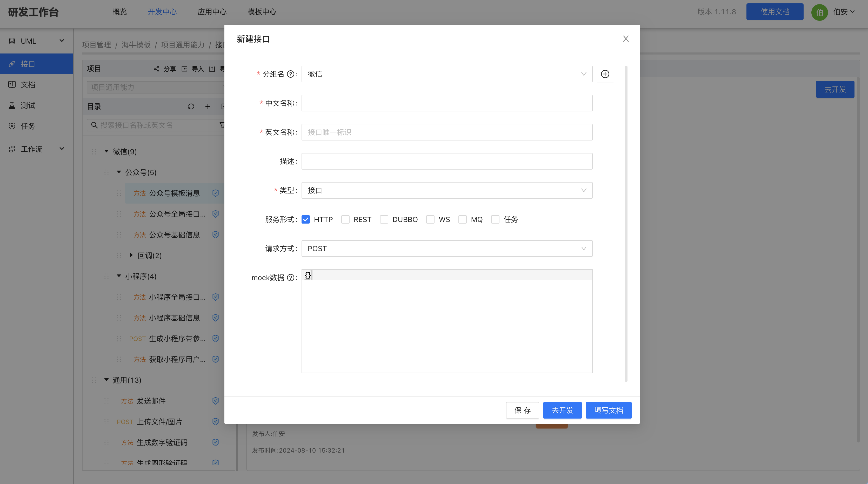The width and height of the screenshot is (868, 484).
Task: Click shield icon beside 生成小程序带参
Action: click(x=215, y=339)
